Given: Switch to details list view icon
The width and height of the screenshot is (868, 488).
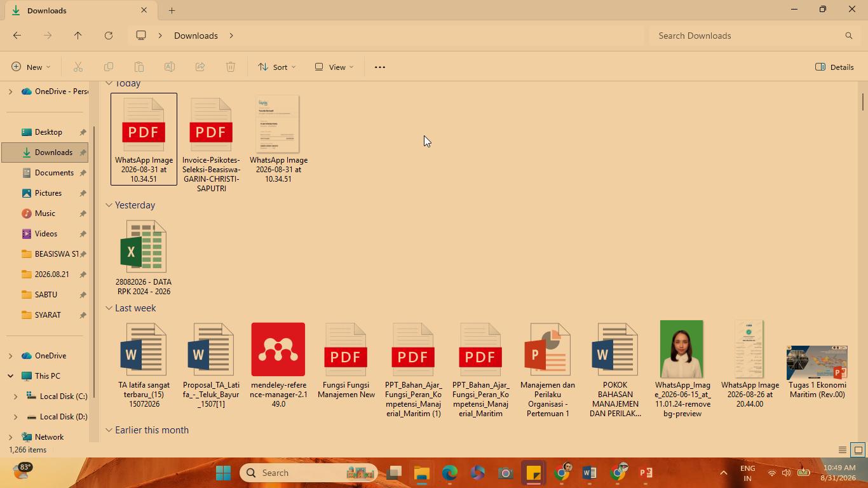Looking at the screenshot, I should click(843, 450).
